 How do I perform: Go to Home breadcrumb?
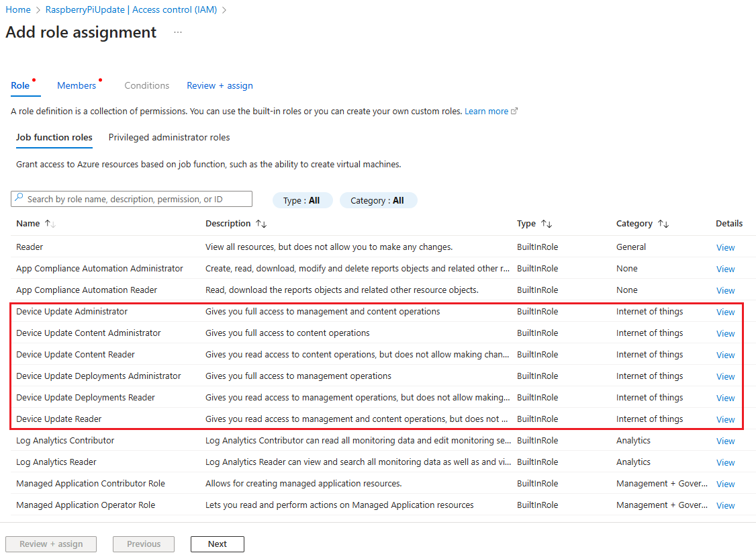(x=18, y=9)
